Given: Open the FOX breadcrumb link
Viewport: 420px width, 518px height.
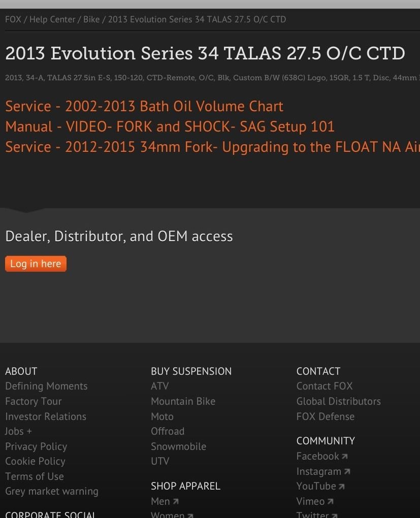Looking at the screenshot, I should (x=13, y=19).
